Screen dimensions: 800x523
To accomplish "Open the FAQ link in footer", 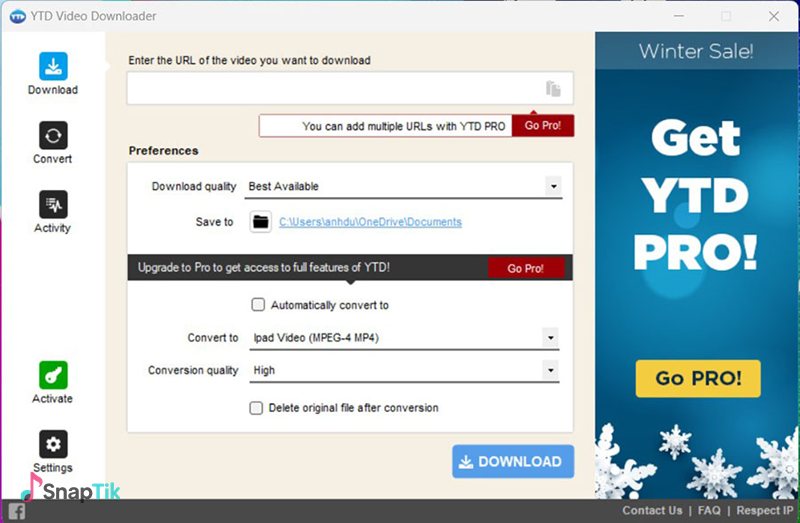I will 709,510.
